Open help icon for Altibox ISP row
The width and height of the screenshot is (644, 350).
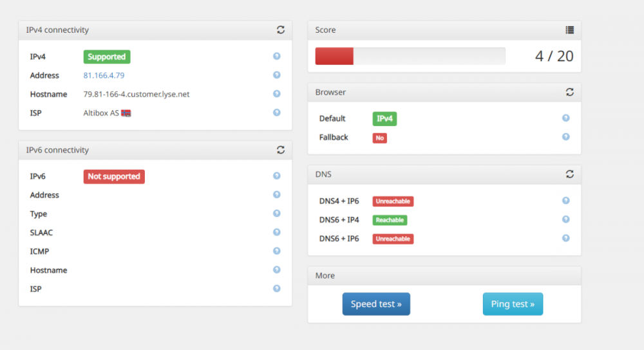coord(276,113)
